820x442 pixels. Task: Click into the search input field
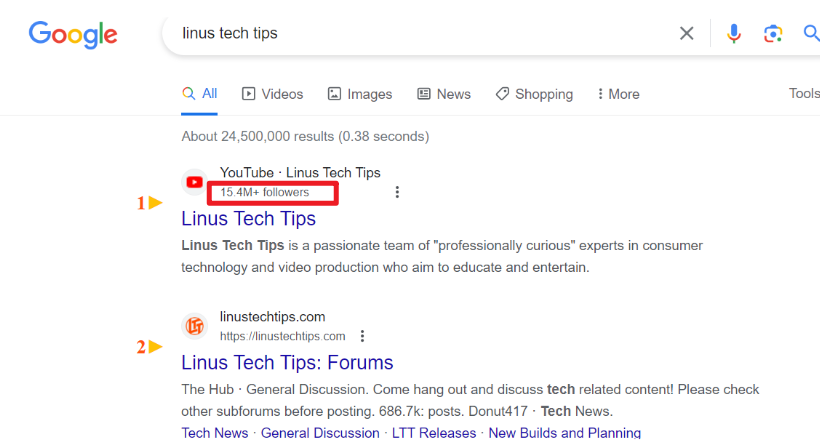click(420, 34)
